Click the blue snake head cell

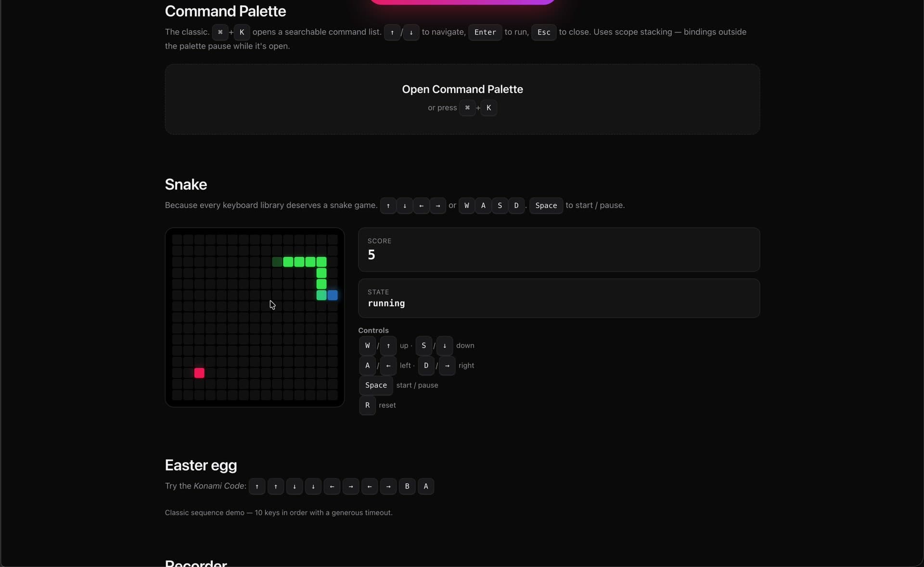point(333,296)
